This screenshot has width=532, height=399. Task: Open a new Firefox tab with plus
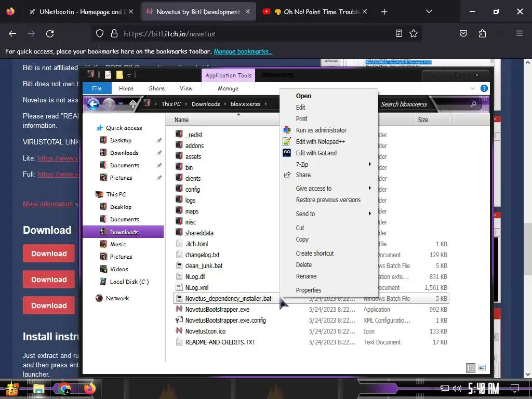(384, 12)
